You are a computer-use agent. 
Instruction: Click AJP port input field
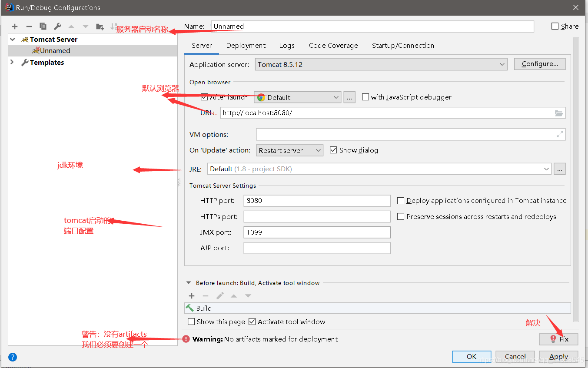[317, 248]
